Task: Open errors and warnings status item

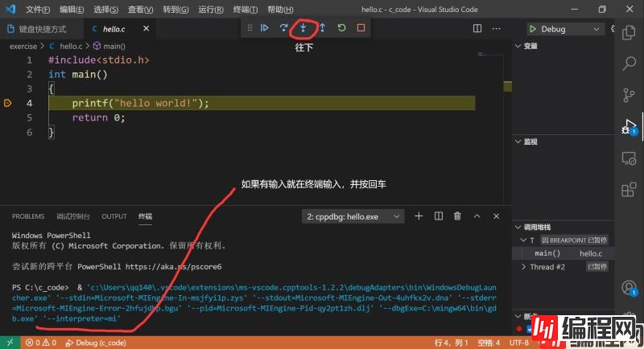Action: 41,343
